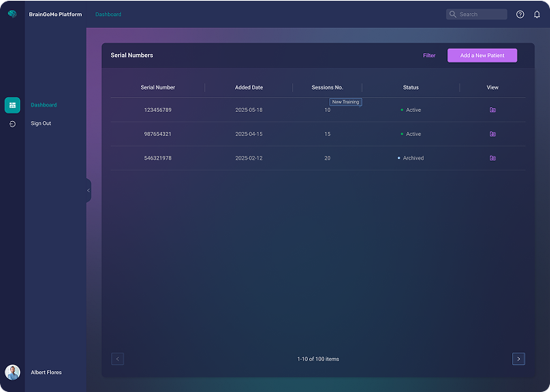Click Active status of serial 987654321
This screenshot has height=392, width=550.
pos(410,134)
